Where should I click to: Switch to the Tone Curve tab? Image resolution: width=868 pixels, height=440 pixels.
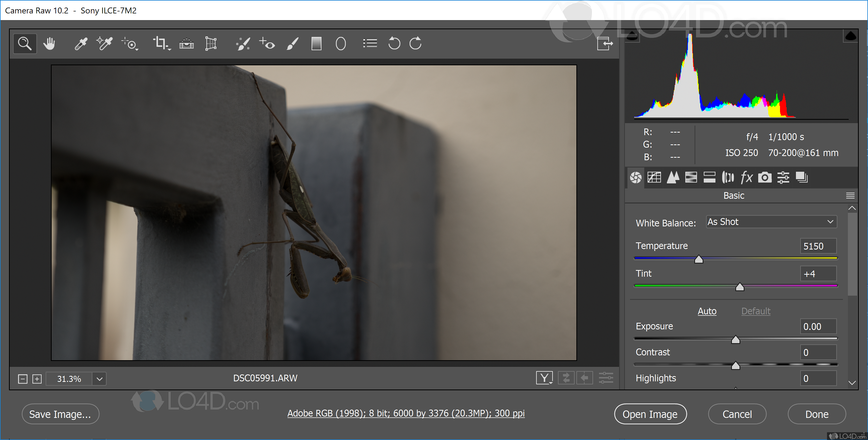click(654, 177)
